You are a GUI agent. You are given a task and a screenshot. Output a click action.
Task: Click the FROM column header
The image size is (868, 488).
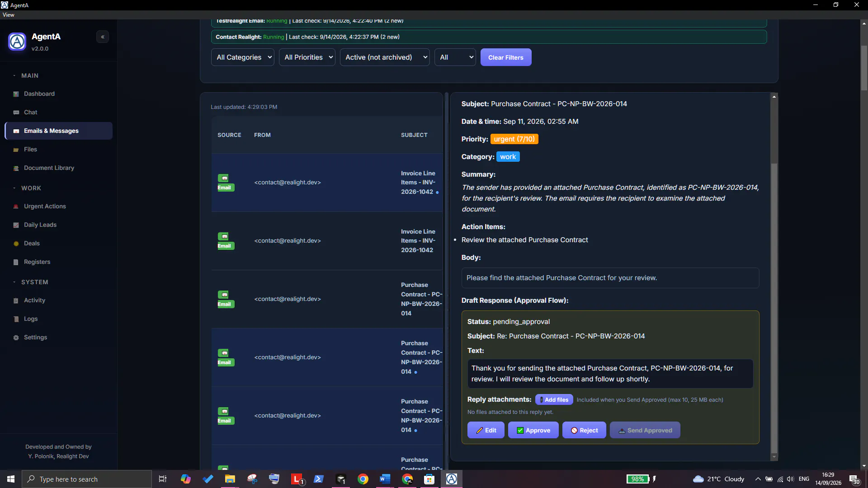(x=262, y=135)
